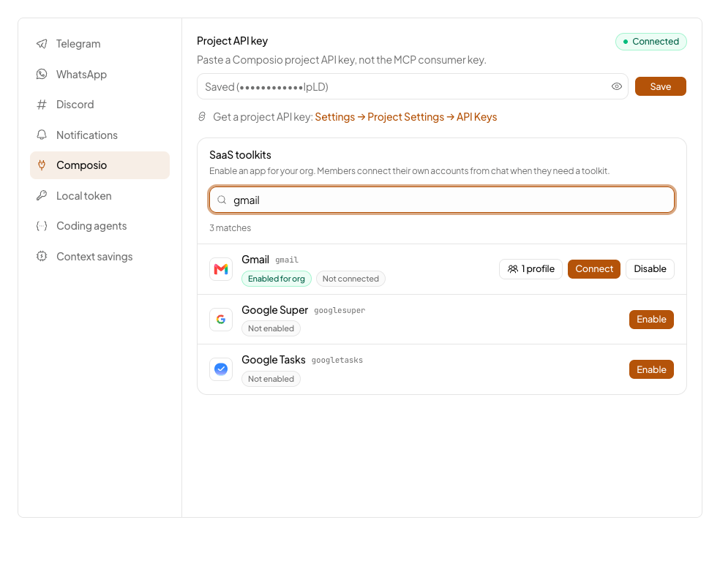This screenshot has width=720, height=588.
Task: Click Google Tasks 'Not enabled' badge
Action: pyautogui.click(x=271, y=379)
